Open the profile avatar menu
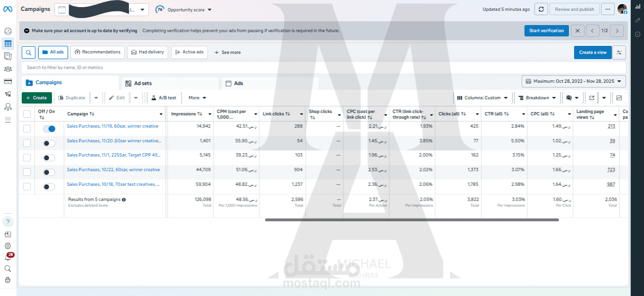Screen dimensions: 644x296 tap(622, 9)
